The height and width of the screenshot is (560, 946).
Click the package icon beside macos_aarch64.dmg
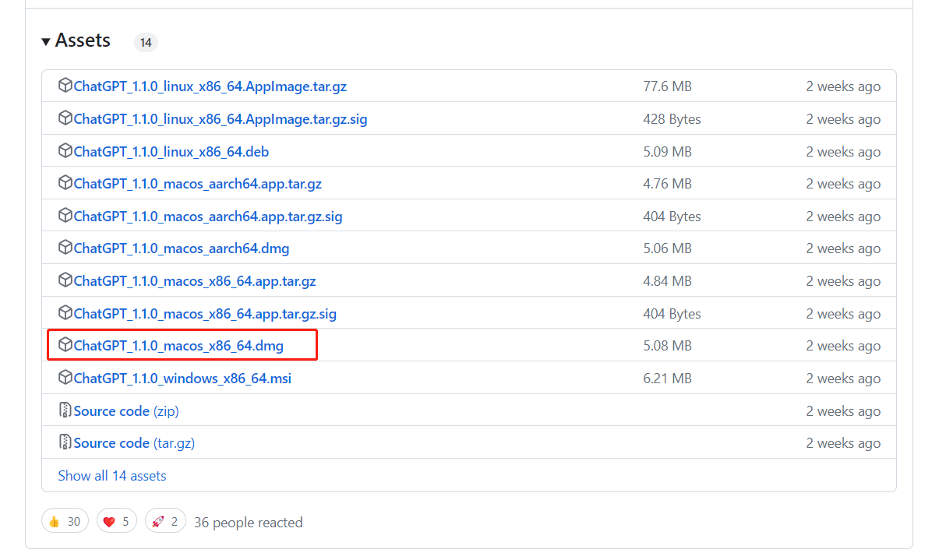coord(65,248)
